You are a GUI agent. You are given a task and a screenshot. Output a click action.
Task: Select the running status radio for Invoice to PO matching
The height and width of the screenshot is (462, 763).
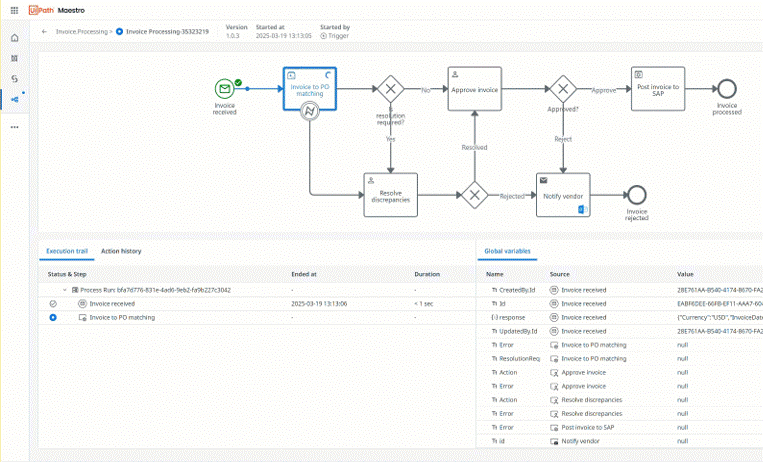tap(53, 317)
